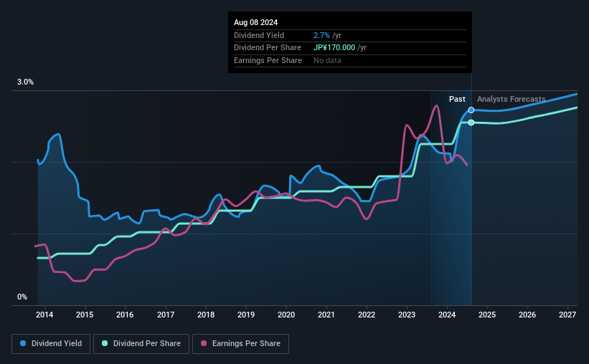Select the 2018 x-axis label
The width and height of the screenshot is (589, 364).
[x=206, y=315]
